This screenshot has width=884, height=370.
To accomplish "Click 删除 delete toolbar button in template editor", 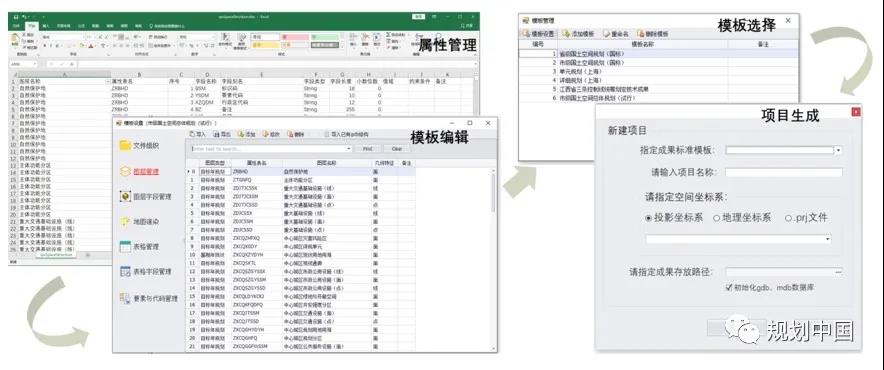I will (x=296, y=134).
